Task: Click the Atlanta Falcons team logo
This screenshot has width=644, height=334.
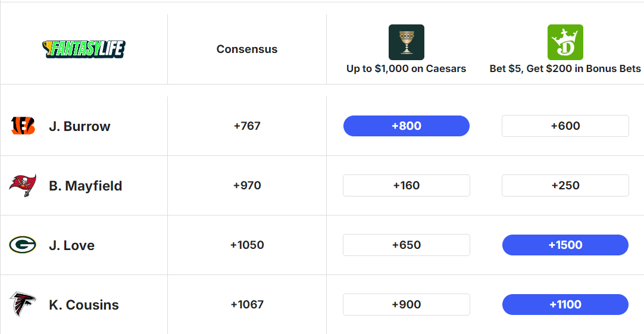Action: click(23, 304)
